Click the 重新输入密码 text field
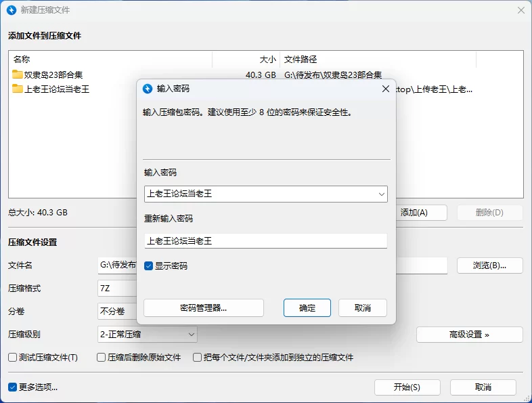The image size is (532, 403). pos(265,240)
